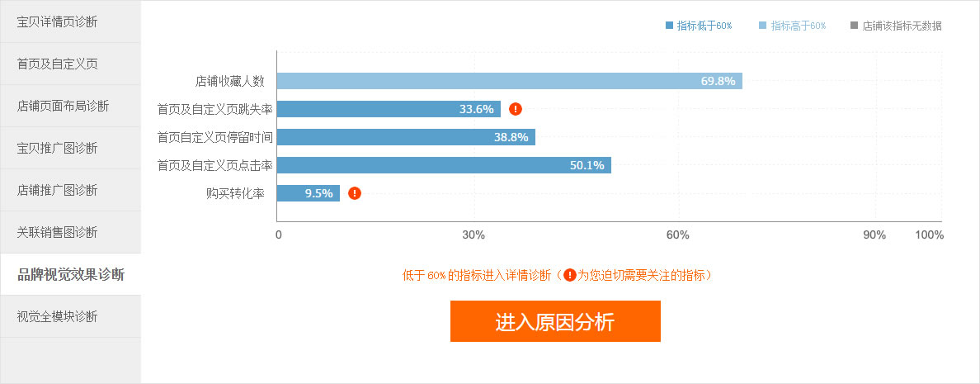Click gray 店铺该指标无数据 legend square

(x=854, y=26)
